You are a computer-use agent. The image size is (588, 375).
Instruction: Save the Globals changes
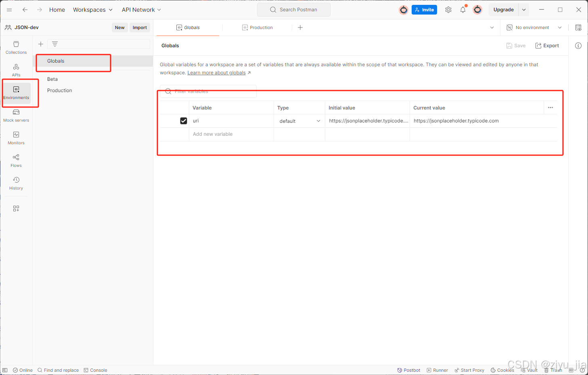tap(516, 46)
